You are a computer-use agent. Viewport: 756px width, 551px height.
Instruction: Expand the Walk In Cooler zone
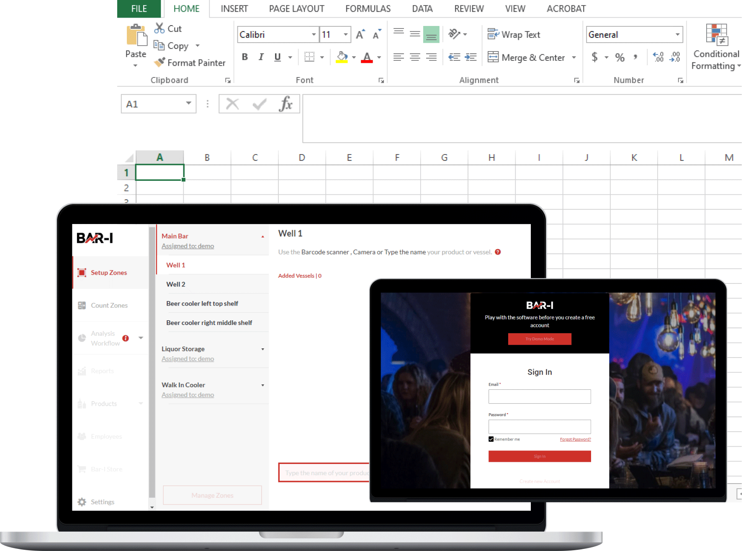263,385
